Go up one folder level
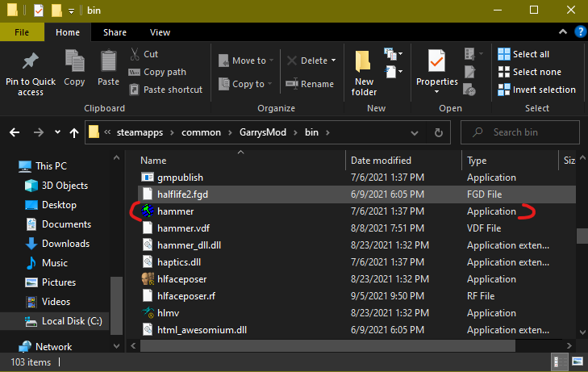The image size is (588, 372). pyautogui.click(x=74, y=132)
